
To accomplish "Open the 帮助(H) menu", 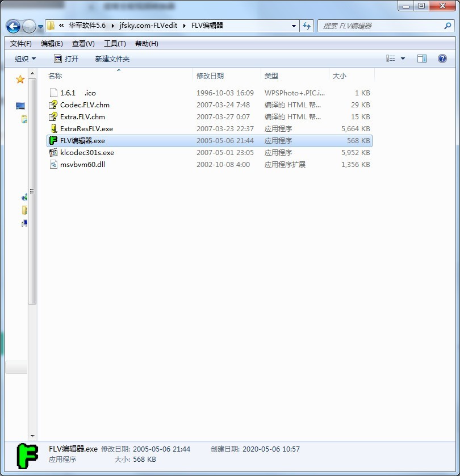I will pyautogui.click(x=147, y=44).
